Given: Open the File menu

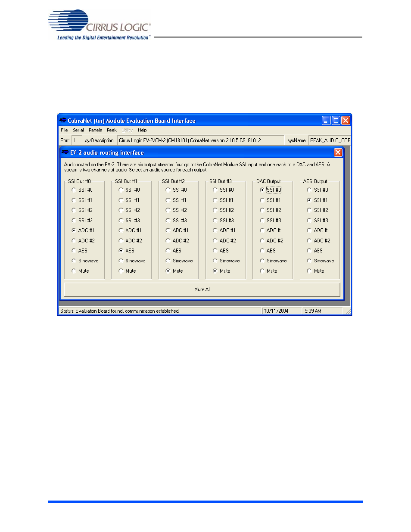Looking at the screenshot, I should (x=64, y=130).
